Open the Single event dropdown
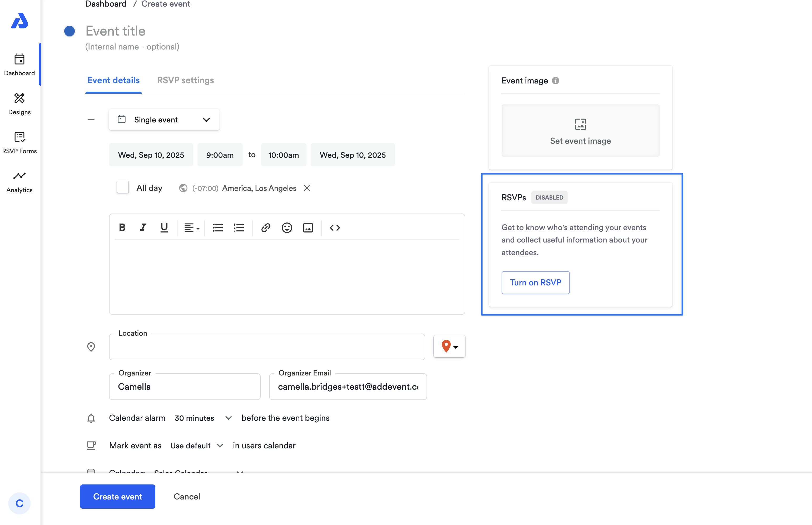812x525 pixels. 164,120
